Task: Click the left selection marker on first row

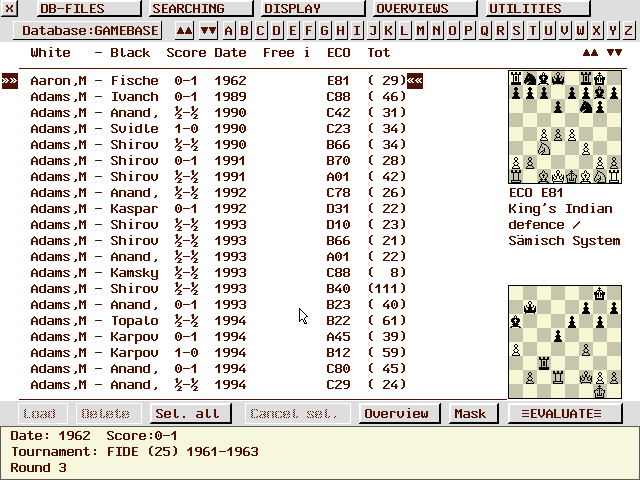Action: pyautogui.click(x=10, y=81)
